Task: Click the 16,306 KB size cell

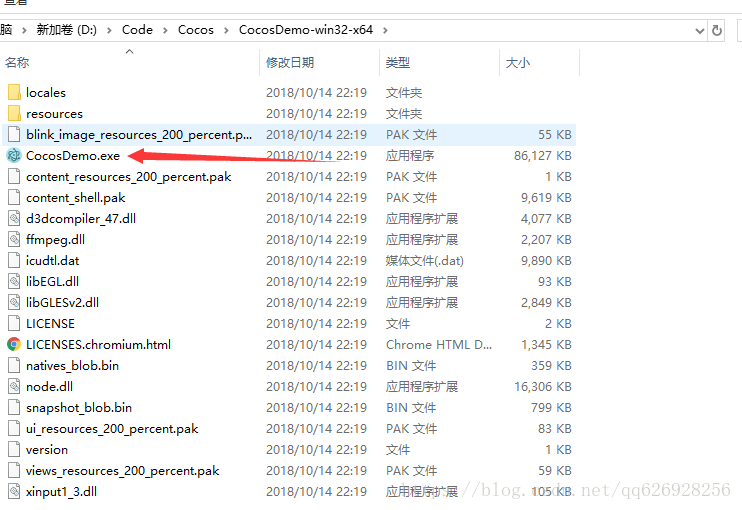Action: tap(543, 387)
